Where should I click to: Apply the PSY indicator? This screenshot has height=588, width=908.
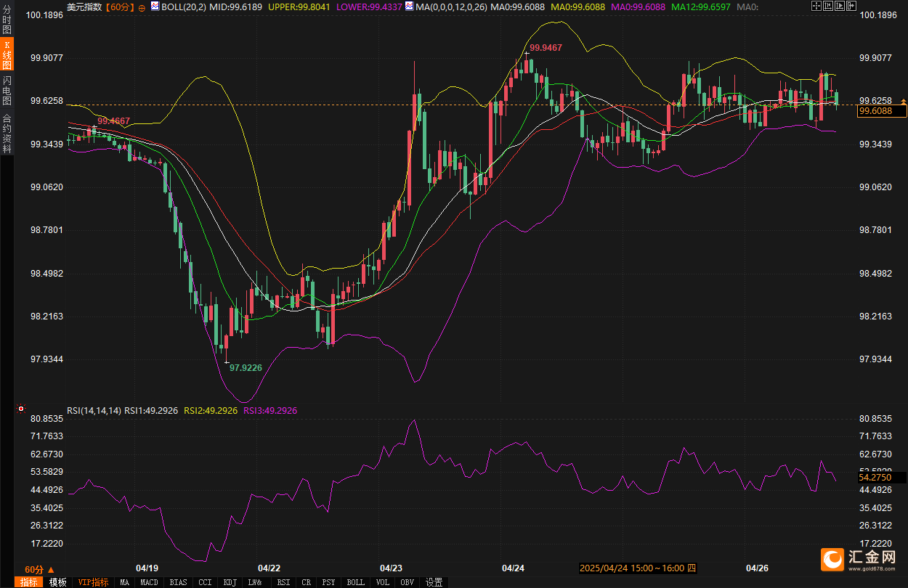pos(328,582)
